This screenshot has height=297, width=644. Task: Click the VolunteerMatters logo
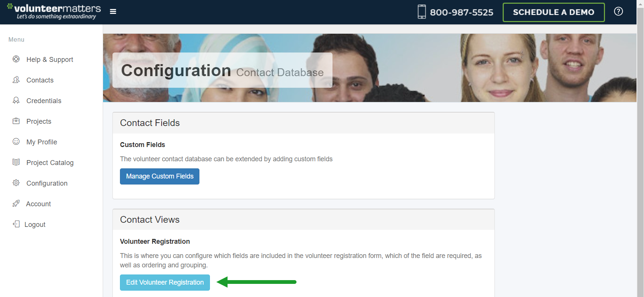pos(54,11)
